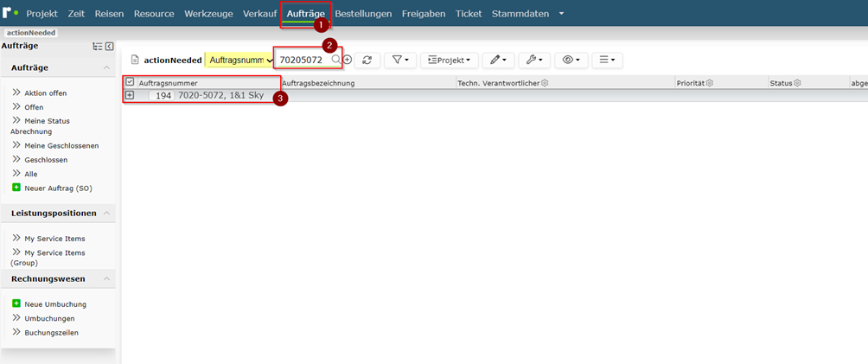
Task: Open the filter funnel dropdown
Action: coord(400,60)
